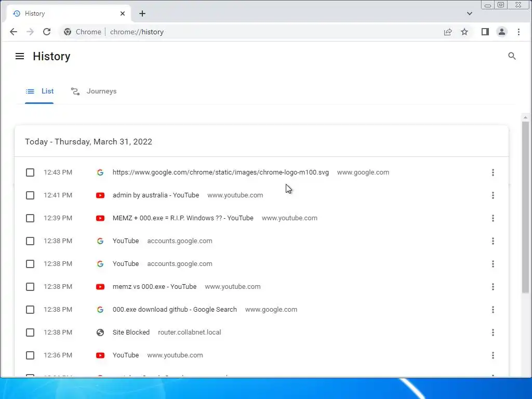
Task: Open the side panel icon
Action: pos(485,32)
